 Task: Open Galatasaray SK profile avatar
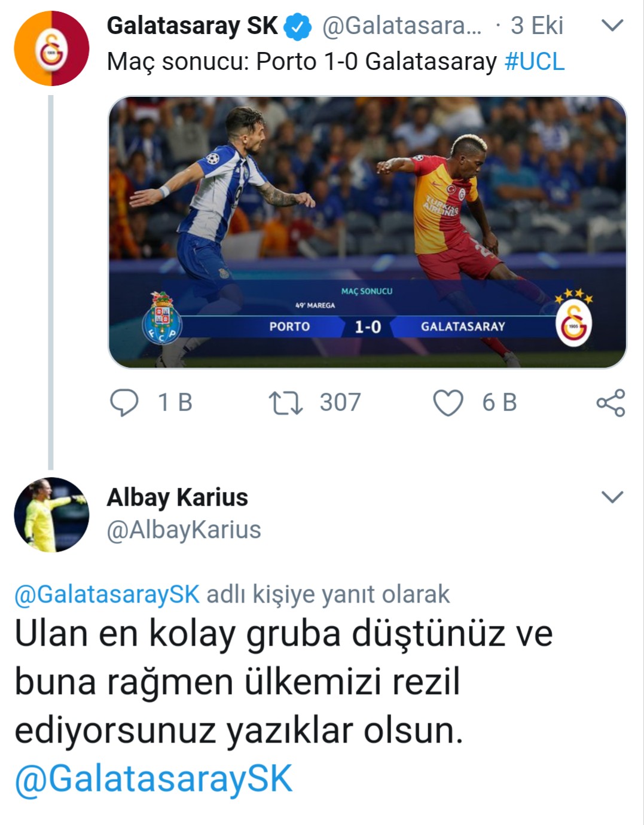(51, 48)
